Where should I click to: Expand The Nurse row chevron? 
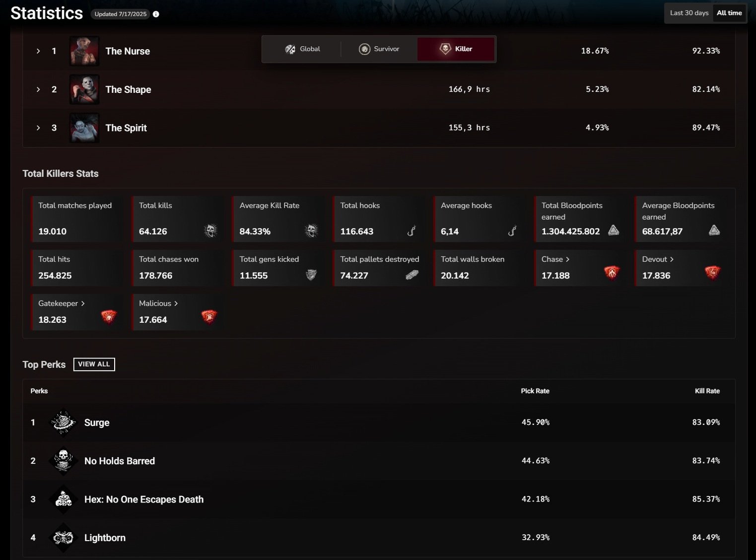pos(38,51)
